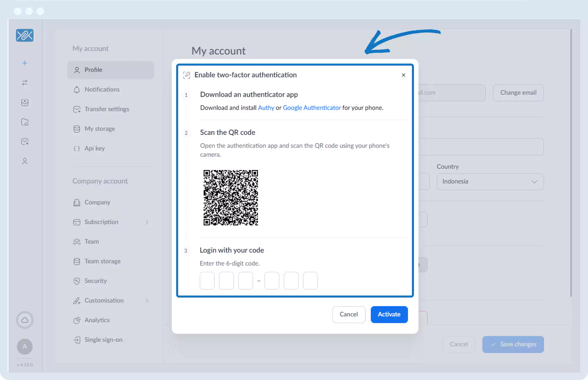Open the received files download icon
This screenshot has height=380, width=588.
[25, 102]
